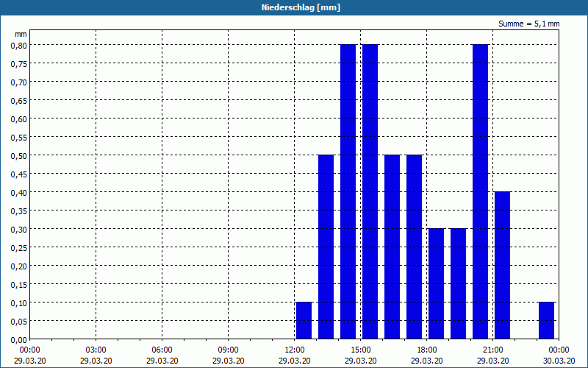The width and height of the screenshot is (588, 368).
Task: Select the 0,50 y-axis value label
Action: tap(19, 155)
